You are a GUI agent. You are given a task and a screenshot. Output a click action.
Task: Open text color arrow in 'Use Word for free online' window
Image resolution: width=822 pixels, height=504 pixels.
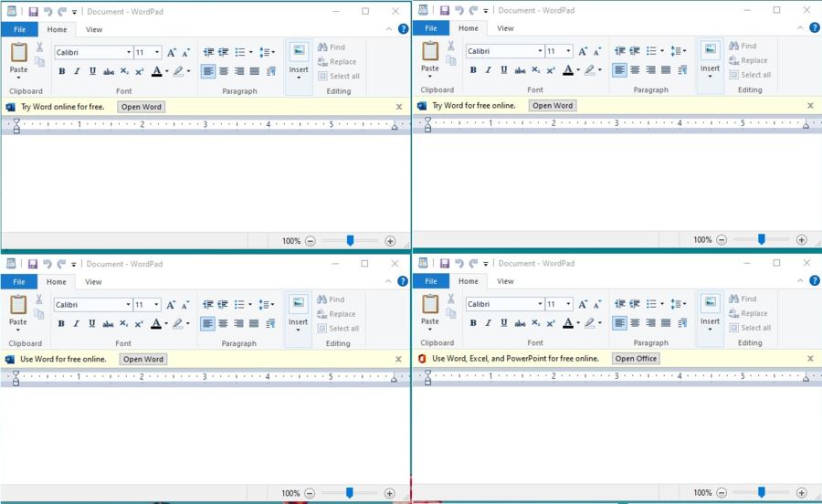point(166,324)
